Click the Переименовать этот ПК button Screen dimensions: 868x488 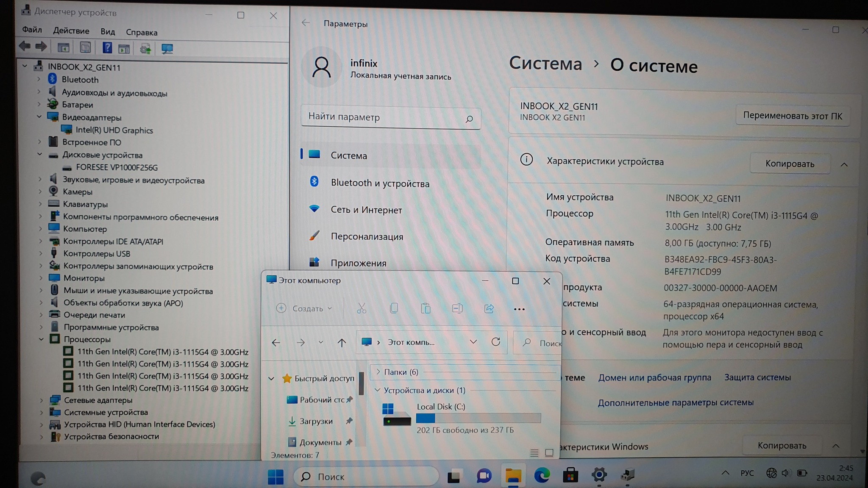coord(792,116)
